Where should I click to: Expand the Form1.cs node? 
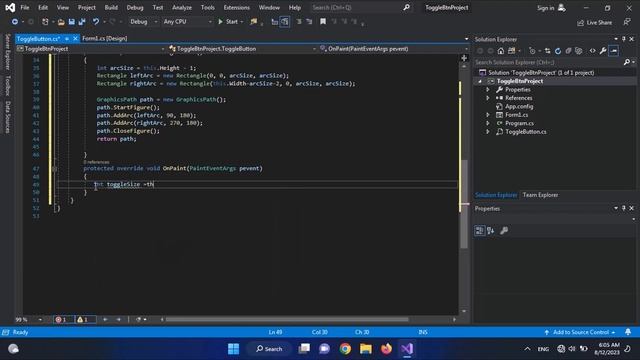click(x=487, y=115)
